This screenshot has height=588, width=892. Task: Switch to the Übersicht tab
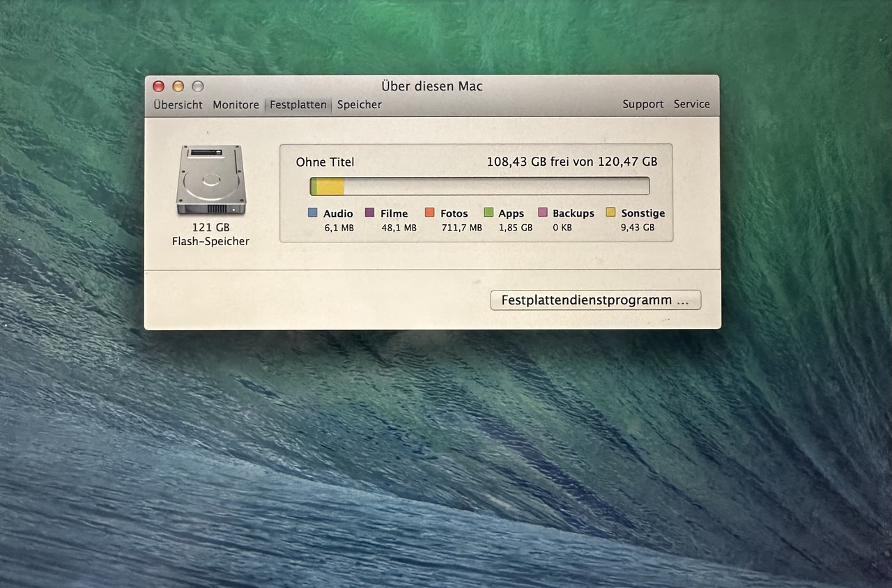click(x=178, y=105)
